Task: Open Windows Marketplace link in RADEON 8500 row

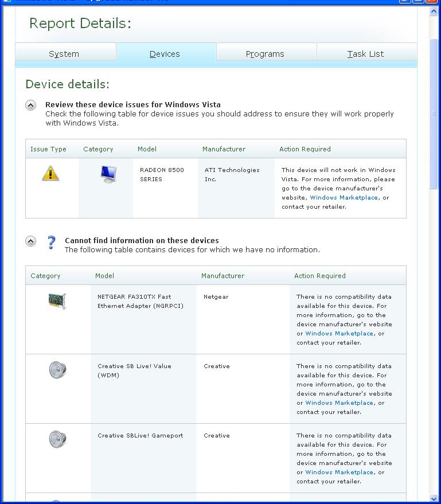Action: 344,198
